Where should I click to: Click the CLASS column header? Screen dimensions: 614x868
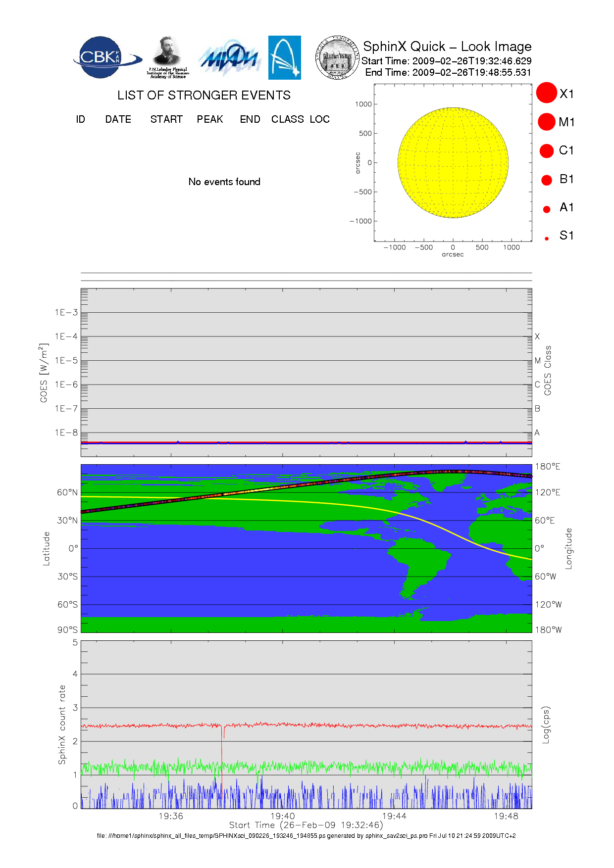point(287,119)
